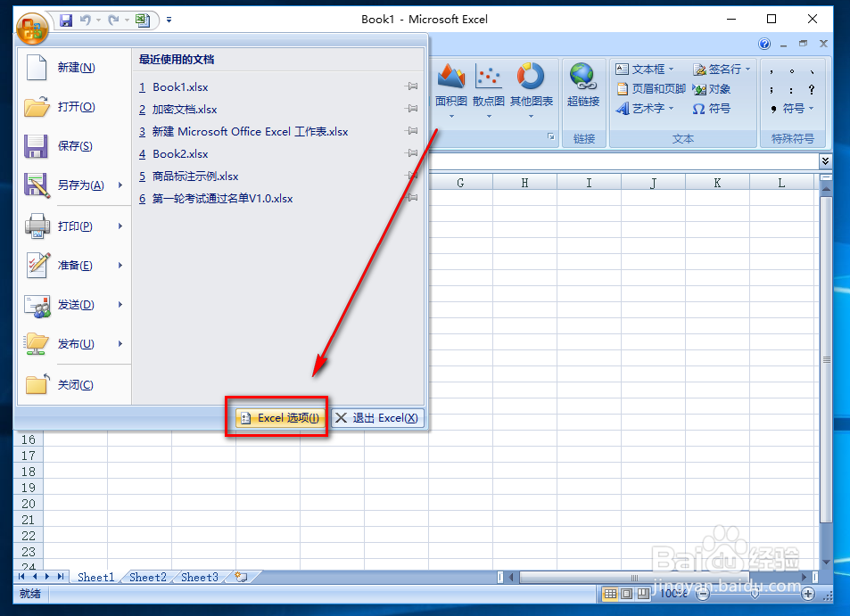Click the Save icon in Quick Access toolbar
This screenshot has width=850, height=616.
click(66, 21)
